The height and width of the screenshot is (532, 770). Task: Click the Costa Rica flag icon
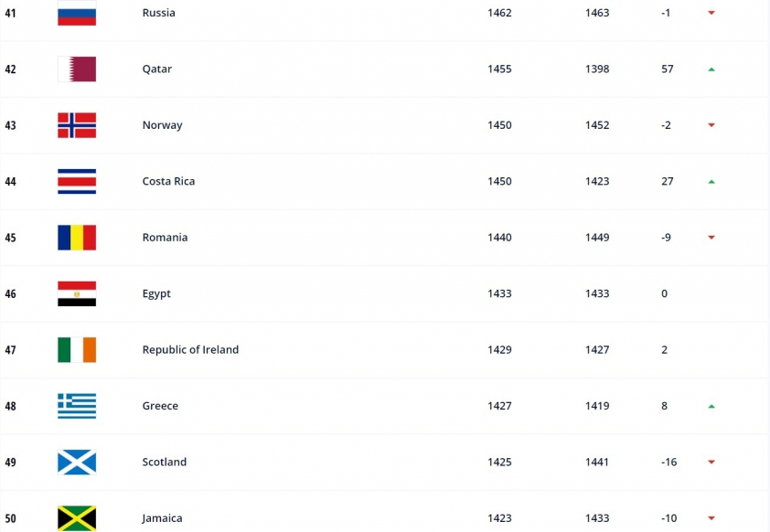pos(77,181)
